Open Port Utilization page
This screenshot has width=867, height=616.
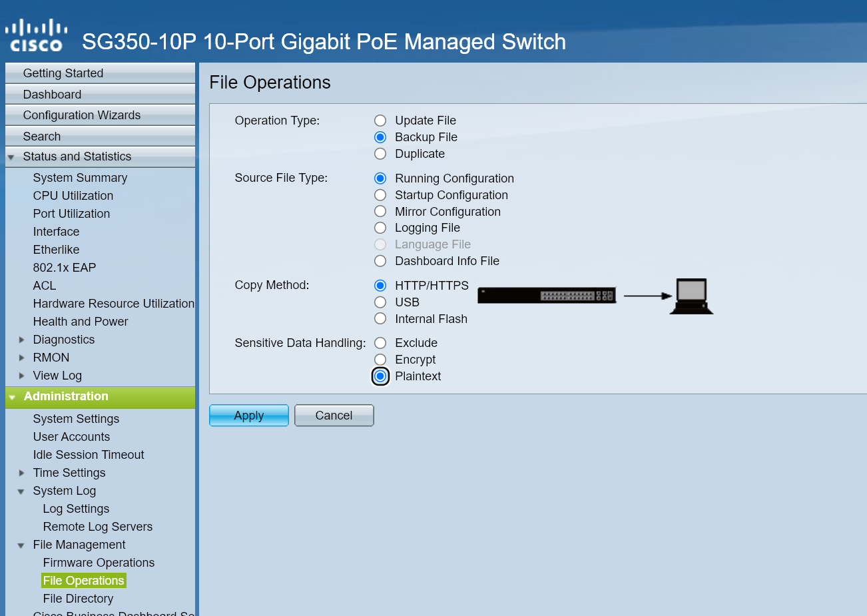coord(71,214)
